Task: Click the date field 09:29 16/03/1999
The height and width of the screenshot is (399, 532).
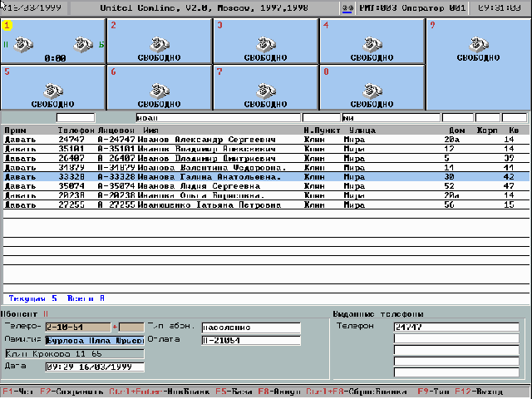Action: click(x=95, y=367)
